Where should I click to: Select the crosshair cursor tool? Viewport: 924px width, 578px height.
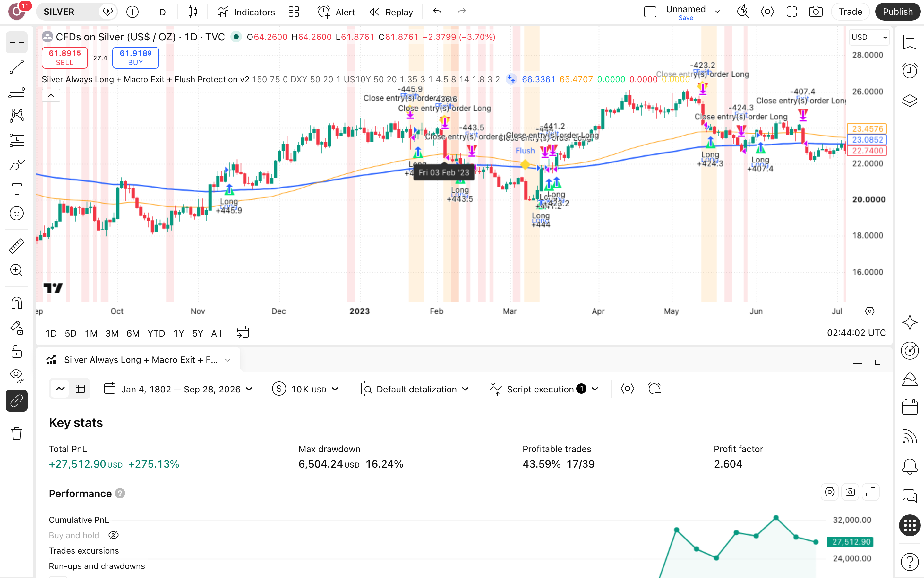pyautogui.click(x=16, y=42)
